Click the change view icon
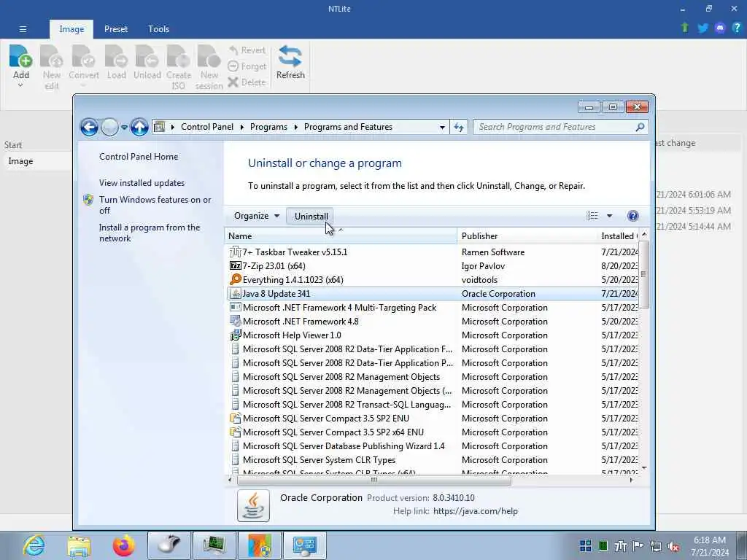The height and width of the screenshot is (560, 747). pos(592,216)
